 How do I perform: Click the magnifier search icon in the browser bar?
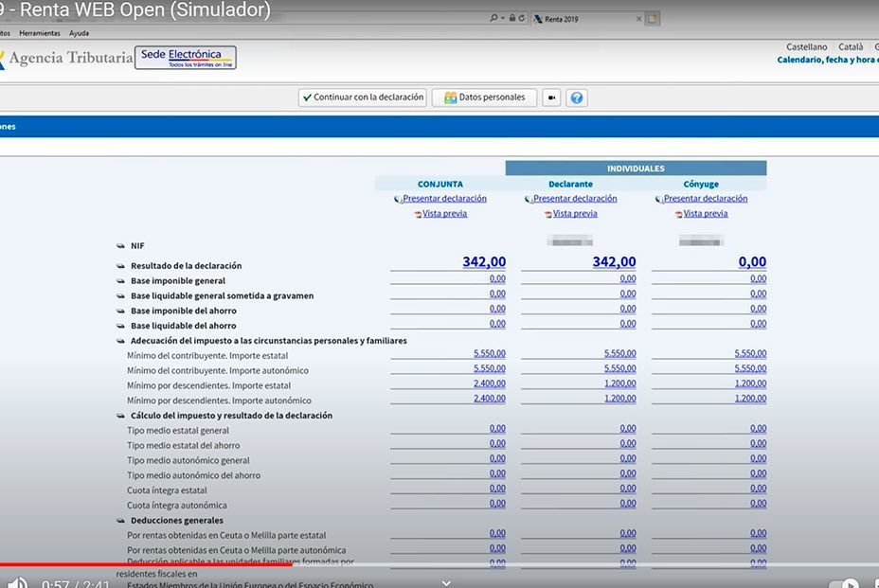[493, 16]
